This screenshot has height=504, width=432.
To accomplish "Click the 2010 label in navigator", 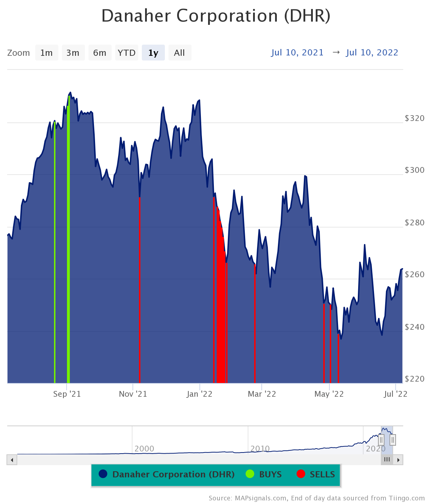I will [x=260, y=449].
